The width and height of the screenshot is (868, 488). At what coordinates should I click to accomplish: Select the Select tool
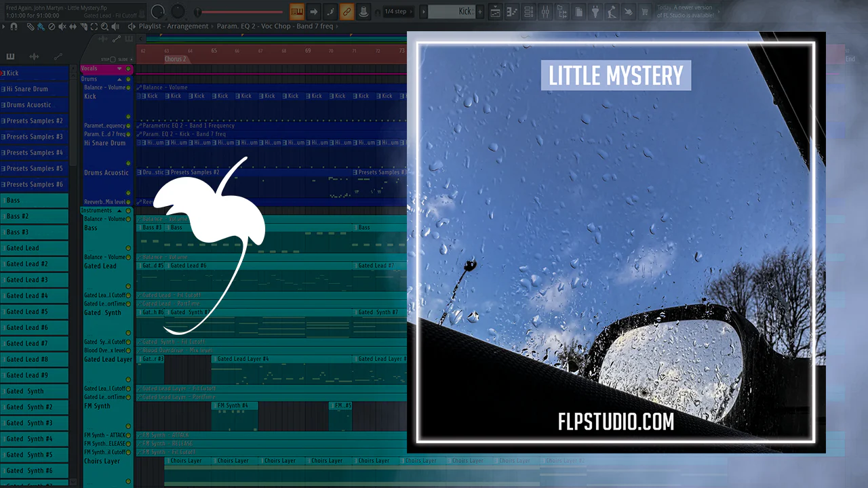click(95, 26)
